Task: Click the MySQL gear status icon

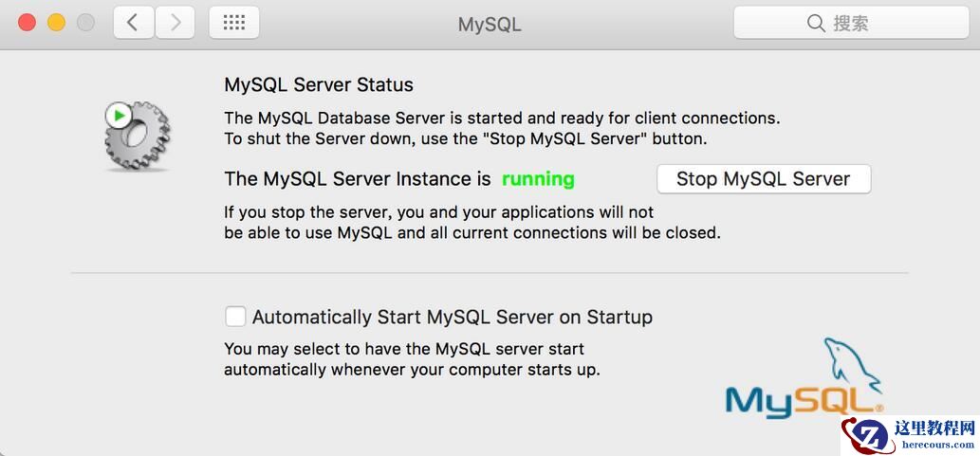Action: pyautogui.click(x=138, y=137)
